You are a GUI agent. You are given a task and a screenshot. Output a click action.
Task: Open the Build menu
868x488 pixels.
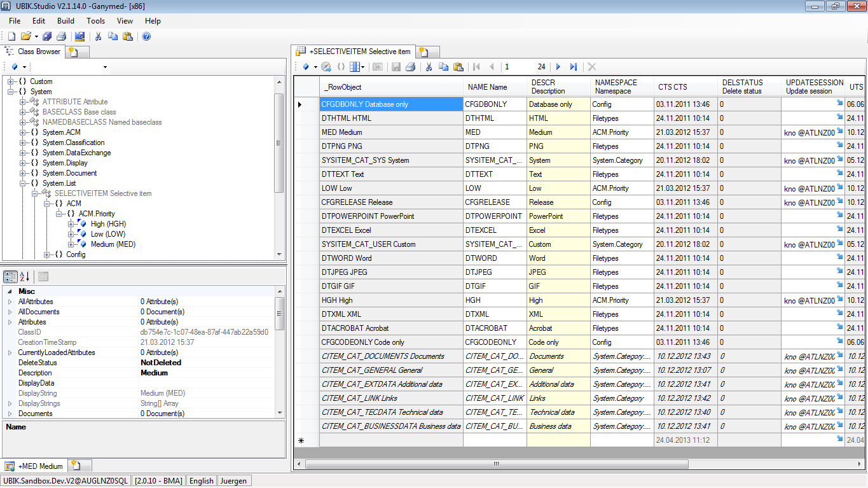65,21
